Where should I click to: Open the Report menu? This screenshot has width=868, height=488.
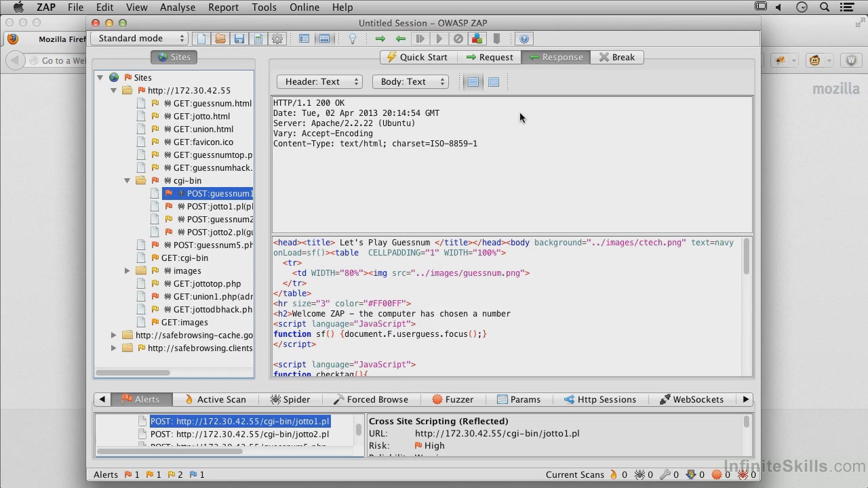[223, 7]
